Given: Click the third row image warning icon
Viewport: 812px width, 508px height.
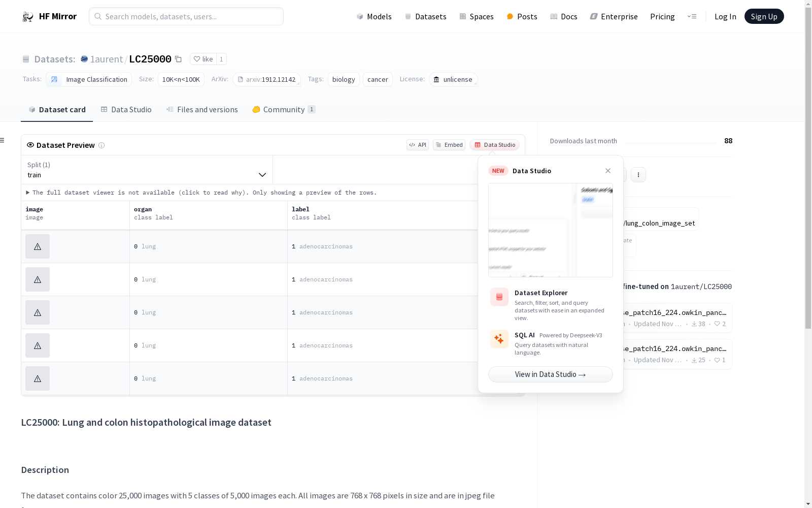Looking at the screenshot, I should click(38, 312).
